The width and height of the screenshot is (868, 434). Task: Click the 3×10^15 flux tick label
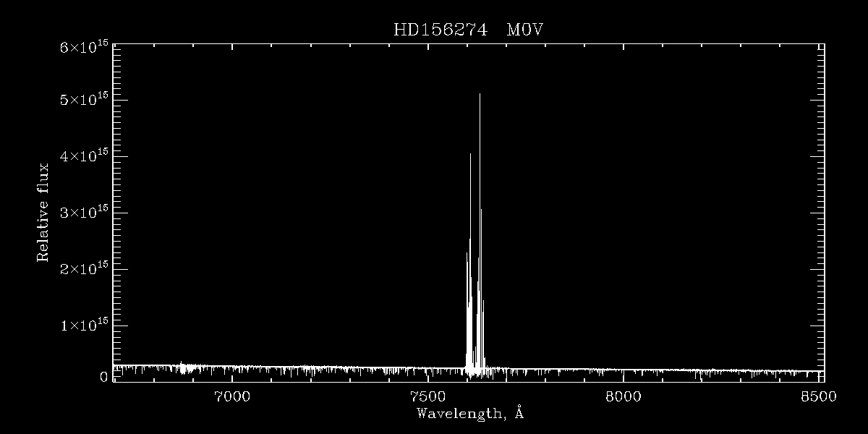(x=83, y=211)
